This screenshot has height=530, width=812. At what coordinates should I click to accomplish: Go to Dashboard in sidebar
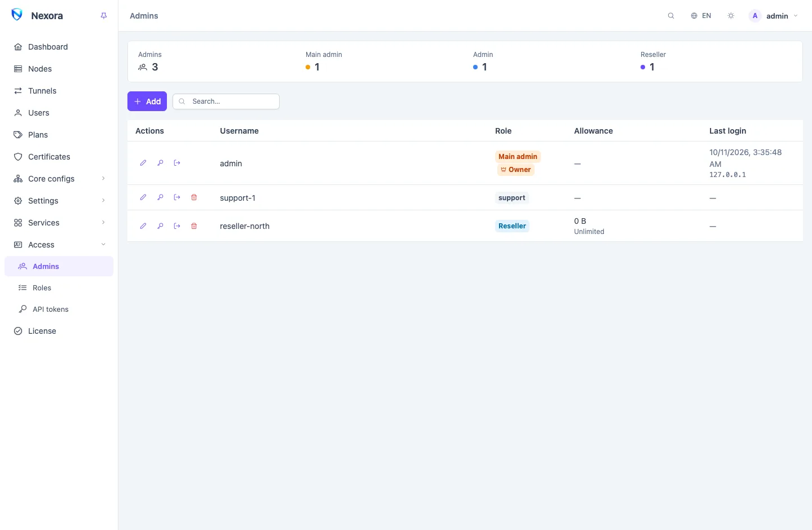[x=59, y=47]
